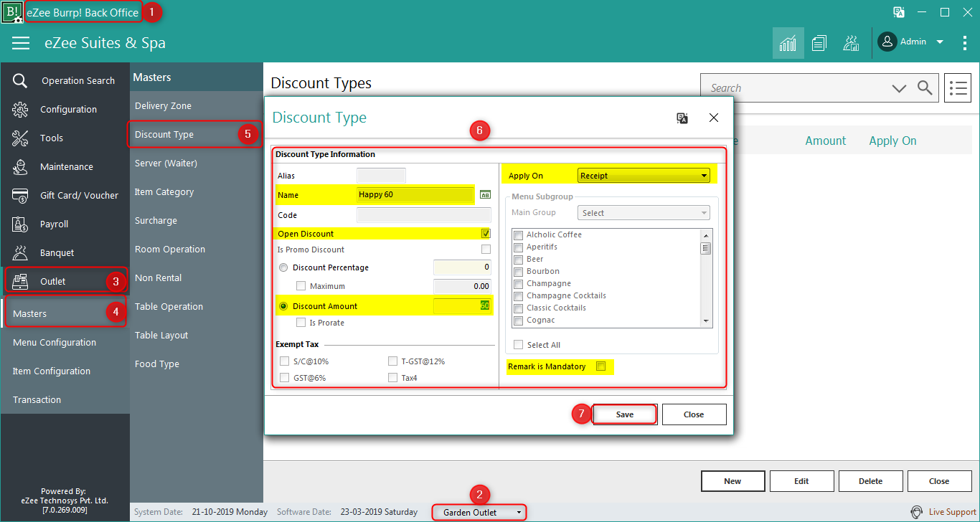Check the Select All checkbox

pyautogui.click(x=519, y=345)
